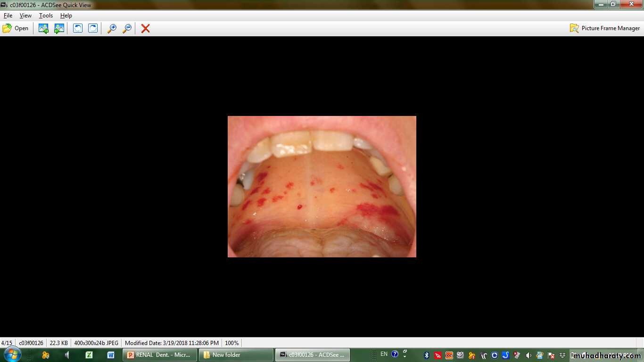Launch Excel from the quick launch bar
The image size is (644, 362).
pyautogui.click(x=89, y=355)
